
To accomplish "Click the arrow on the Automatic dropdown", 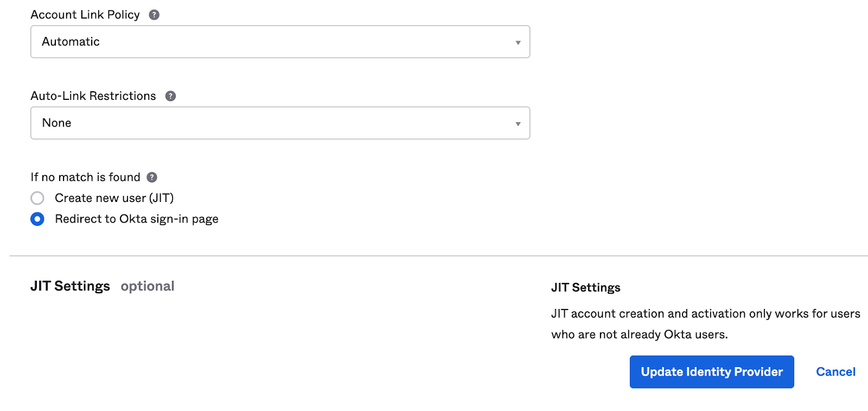I will (518, 42).
